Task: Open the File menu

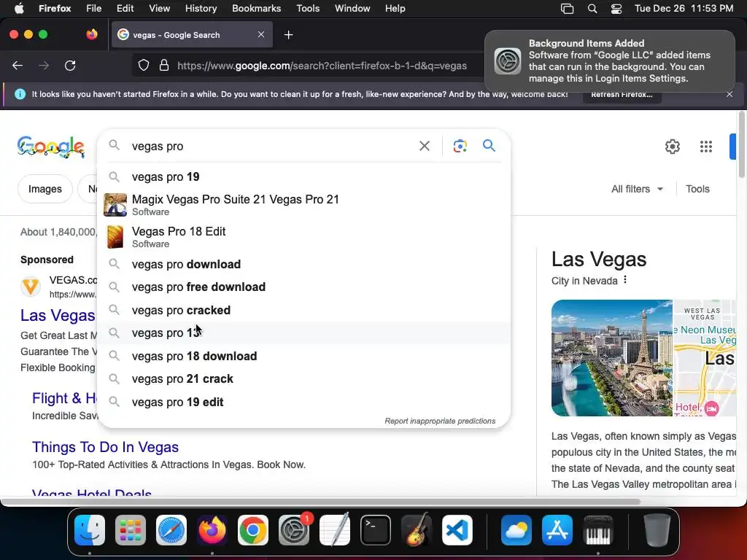Action: point(93,8)
